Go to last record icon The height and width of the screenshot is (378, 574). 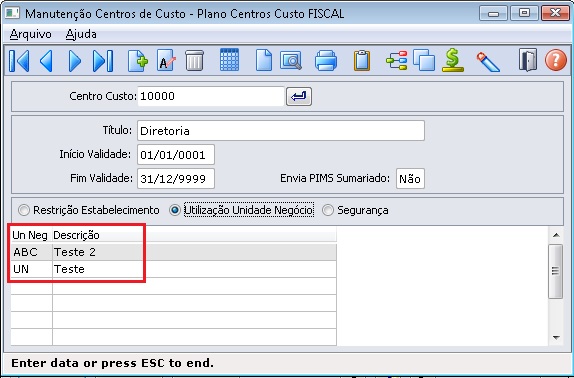[103, 61]
